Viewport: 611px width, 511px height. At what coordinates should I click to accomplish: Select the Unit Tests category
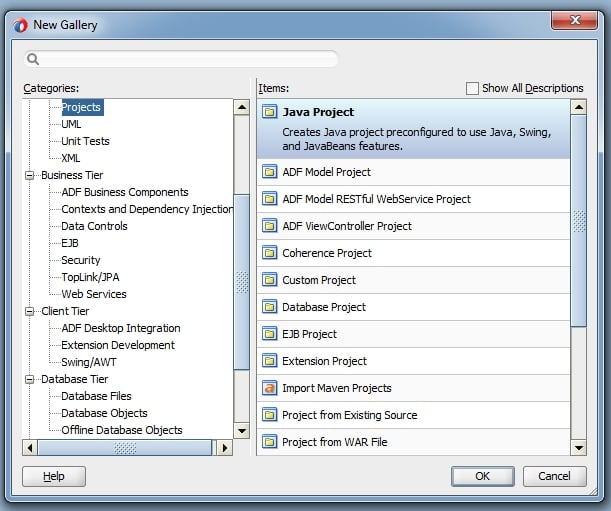(x=85, y=141)
